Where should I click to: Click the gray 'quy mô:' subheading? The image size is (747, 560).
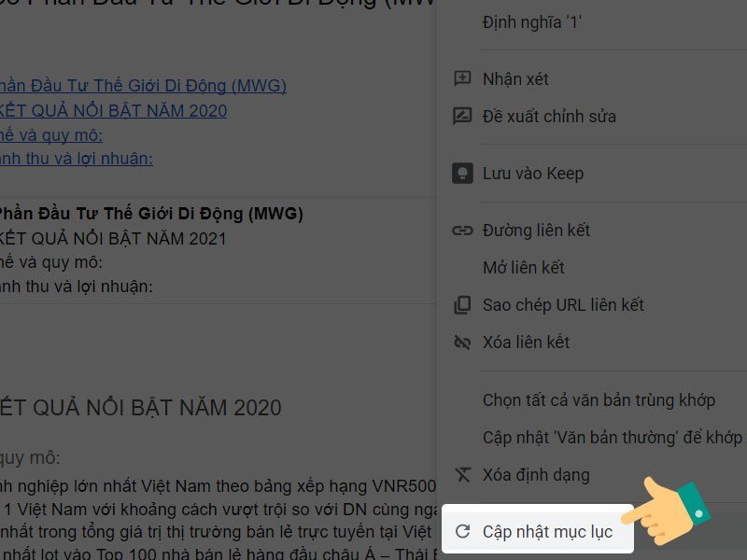[30, 458]
